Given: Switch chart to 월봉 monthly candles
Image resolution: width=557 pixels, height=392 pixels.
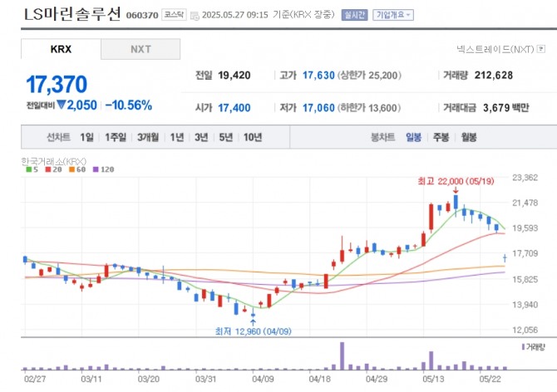Looking at the screenshot, I should 469,137.
